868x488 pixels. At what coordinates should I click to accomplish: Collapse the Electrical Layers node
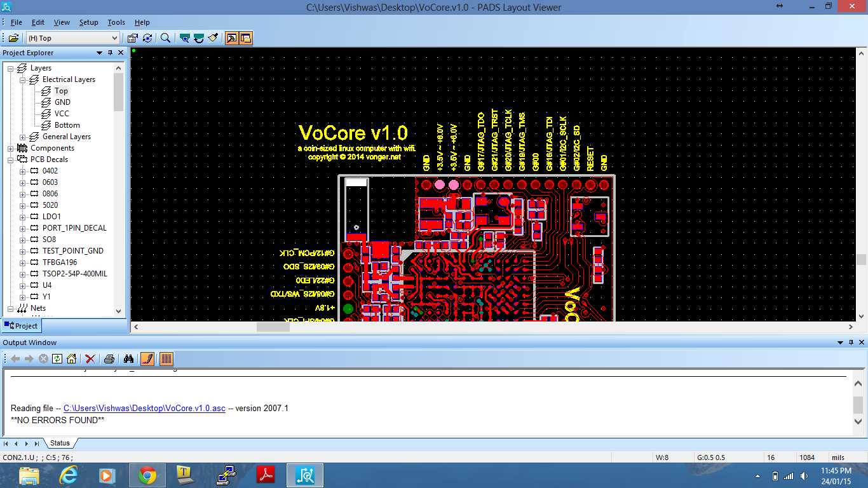coord(23,79)
